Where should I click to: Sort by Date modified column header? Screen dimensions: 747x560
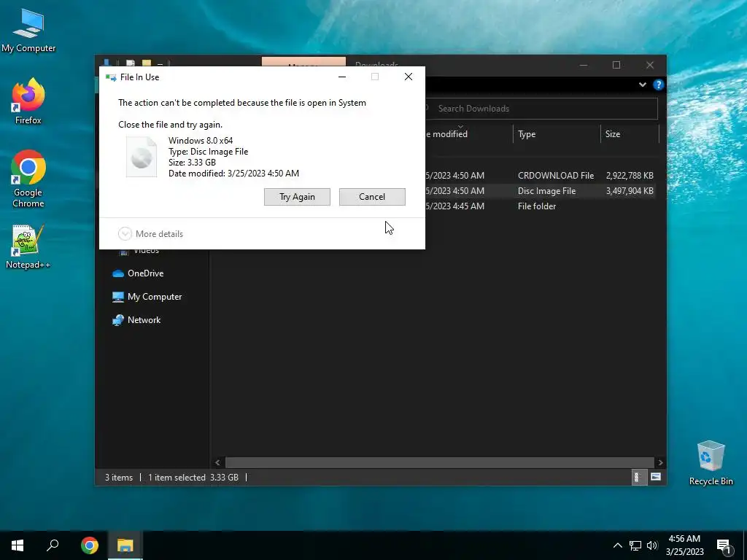click(x=468, y=134)
